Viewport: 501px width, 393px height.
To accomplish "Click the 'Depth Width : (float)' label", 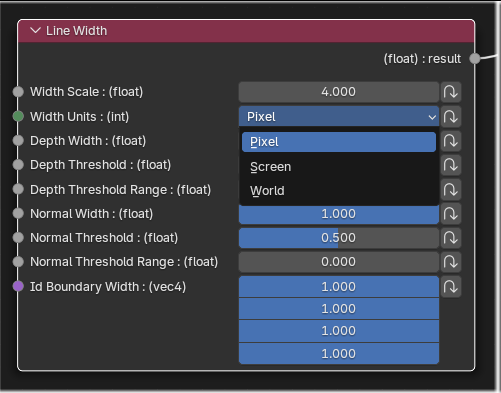I will [x=88, y=141].
